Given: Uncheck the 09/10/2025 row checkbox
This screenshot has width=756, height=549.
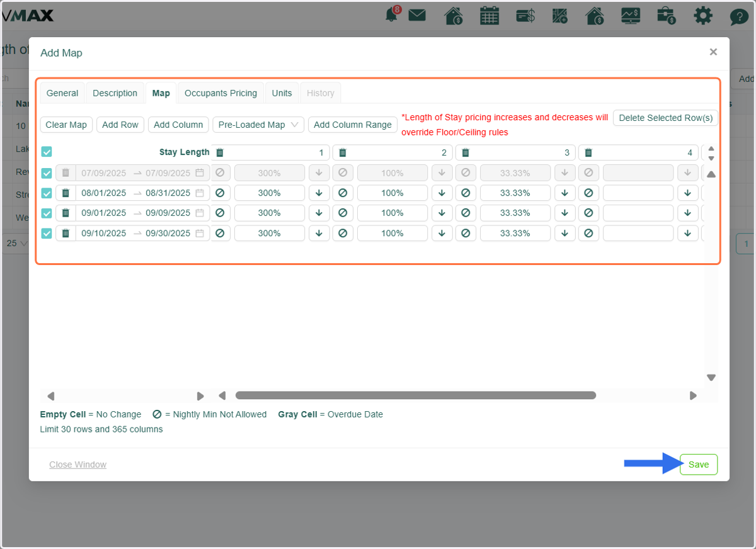Looking at the screenshot, I should coord(47,234).
